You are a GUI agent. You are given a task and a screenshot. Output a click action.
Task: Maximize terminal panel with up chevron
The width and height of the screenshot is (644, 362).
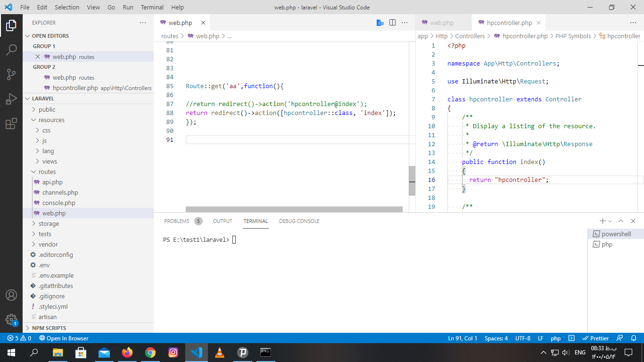click(621, 221)
